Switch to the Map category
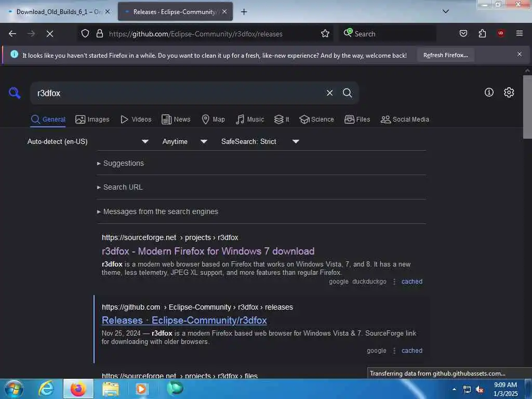The width and height of the screenshot is (532, 399). click(213, 119)
